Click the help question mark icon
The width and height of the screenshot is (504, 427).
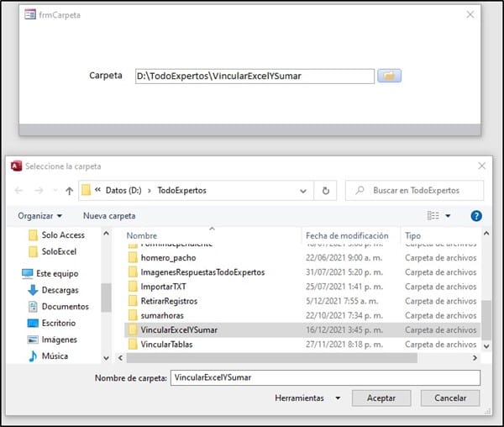(x=476, y=216)
